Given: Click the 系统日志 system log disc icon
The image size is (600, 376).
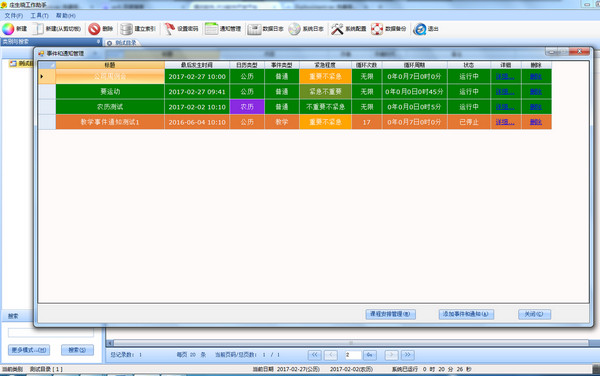Looking at the screenshot, I should (x=294, y=29).
